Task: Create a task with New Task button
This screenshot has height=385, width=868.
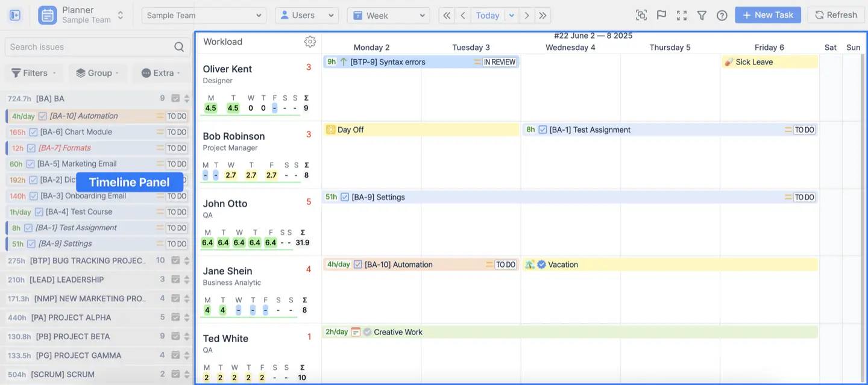Action: click(x=767, y=15)
